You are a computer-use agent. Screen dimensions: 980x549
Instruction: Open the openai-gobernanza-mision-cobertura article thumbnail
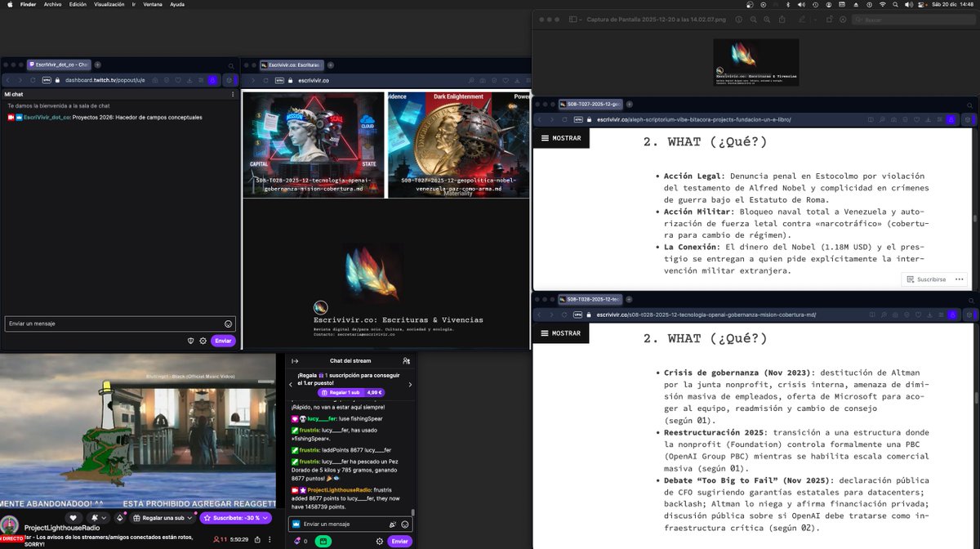click(x=314, y=144)
